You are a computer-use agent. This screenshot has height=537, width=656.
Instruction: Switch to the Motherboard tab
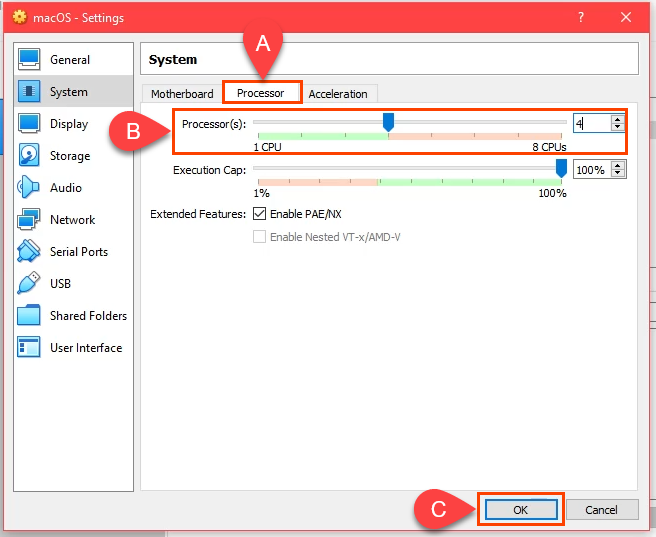coord(182,94)
